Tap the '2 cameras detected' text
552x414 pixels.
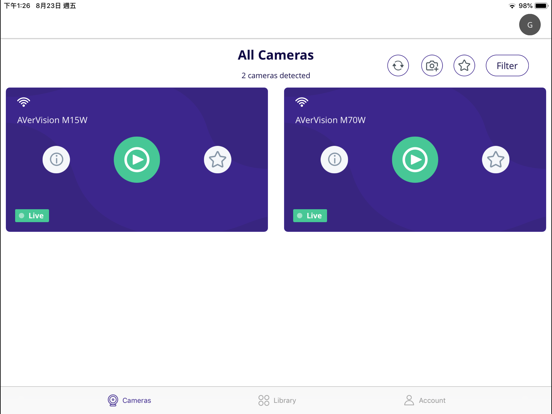coord(276,75)
